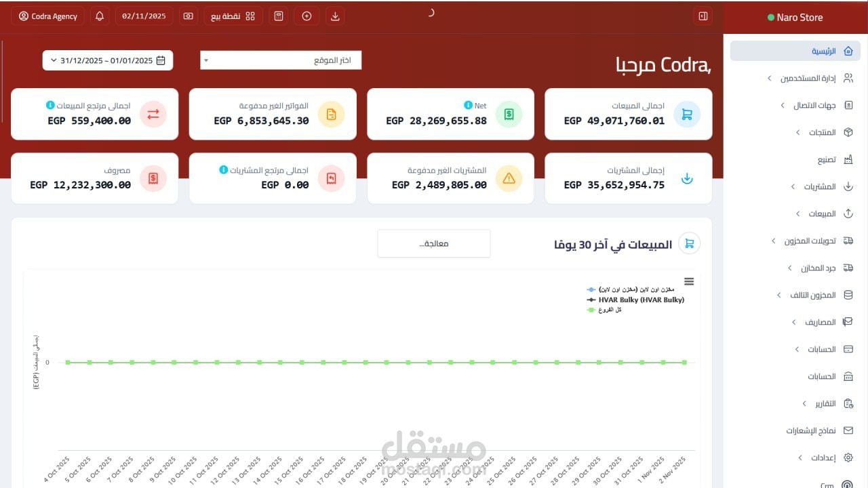The width and height of the screenshot is (868, 488).
Task: Click the معالجة processing box
Action: tap(434, 243)
